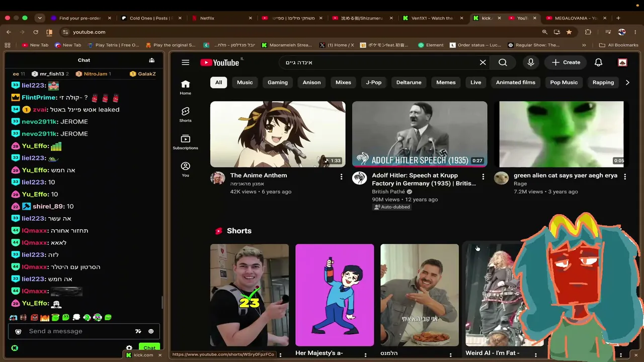Open the Rage channel avatar

tap(501, 178)
